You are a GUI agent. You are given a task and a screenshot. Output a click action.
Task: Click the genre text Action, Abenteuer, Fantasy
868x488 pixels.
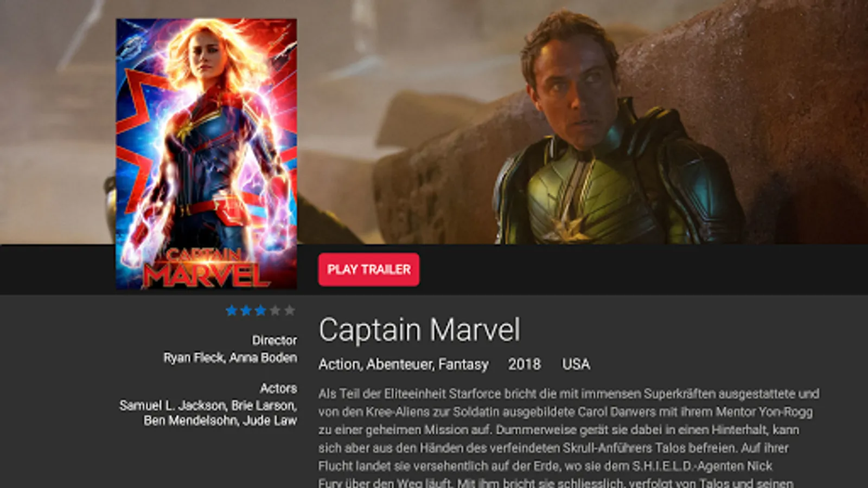(x=404, y=364)
